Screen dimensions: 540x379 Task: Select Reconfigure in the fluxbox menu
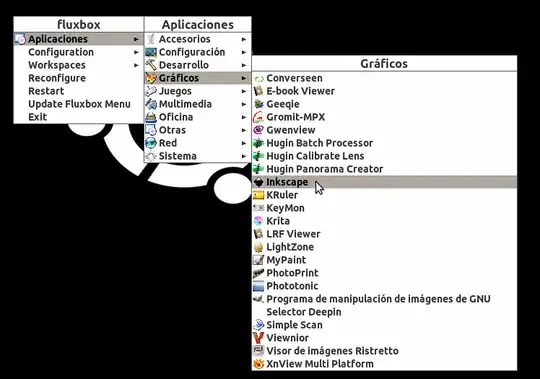tap(79, 78)
